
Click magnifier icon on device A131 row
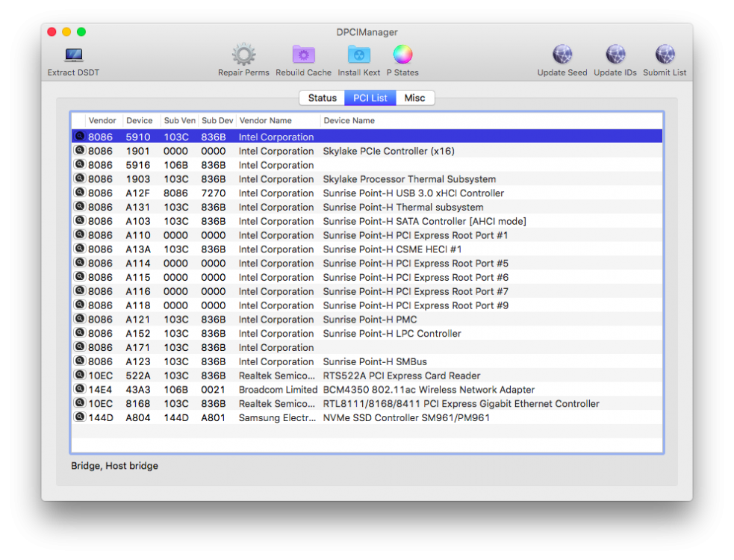pos(80,207)
